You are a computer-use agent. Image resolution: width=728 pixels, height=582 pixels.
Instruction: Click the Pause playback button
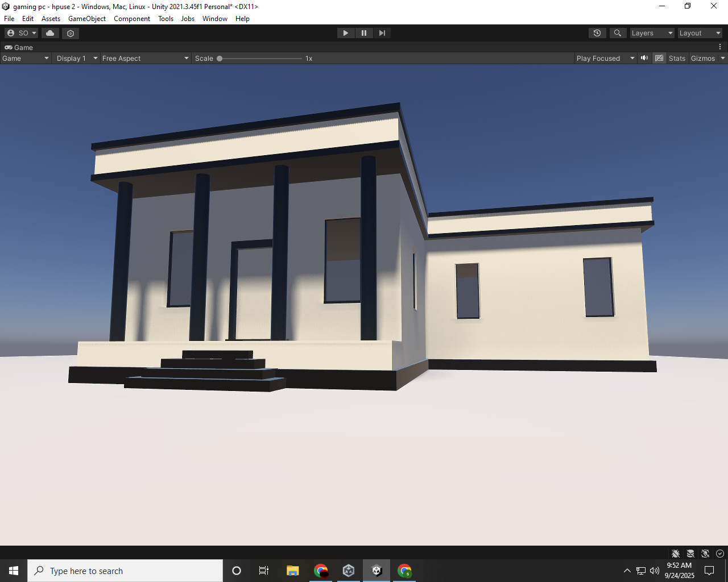click(x=364, y=33)
